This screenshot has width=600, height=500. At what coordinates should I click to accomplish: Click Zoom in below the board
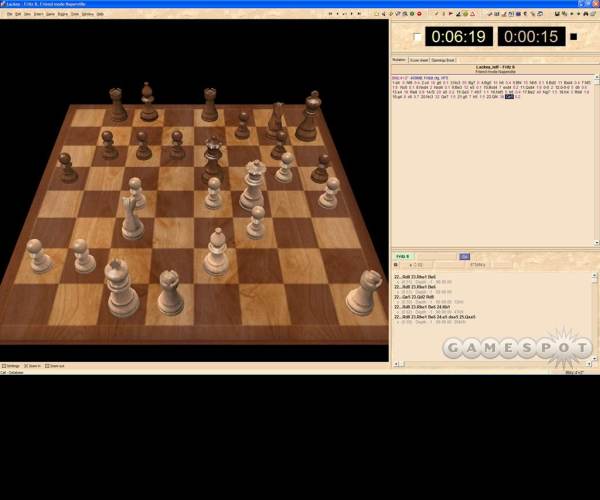(32, 366)
